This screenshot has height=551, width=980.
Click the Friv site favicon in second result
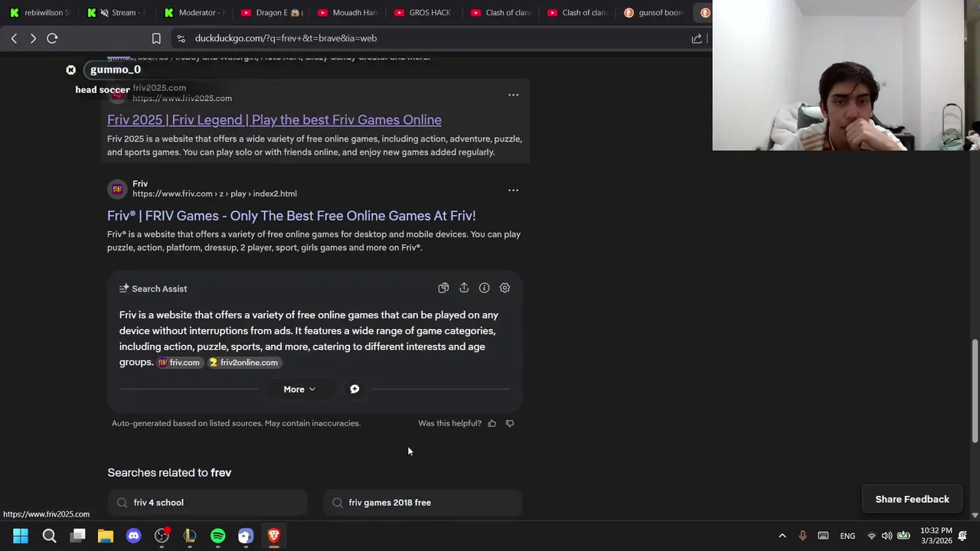[x=117, y=188]
